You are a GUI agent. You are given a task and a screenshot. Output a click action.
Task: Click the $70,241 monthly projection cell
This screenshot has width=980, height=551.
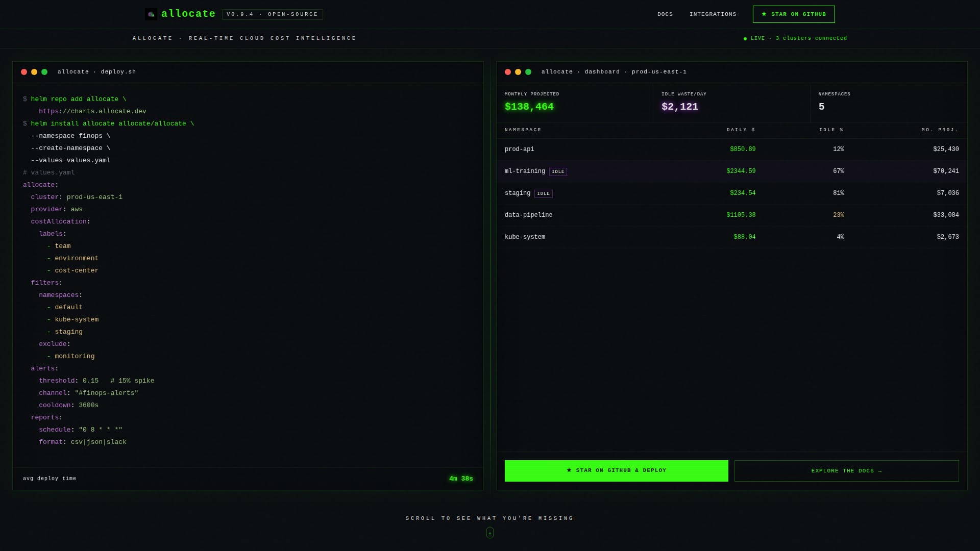946,171
